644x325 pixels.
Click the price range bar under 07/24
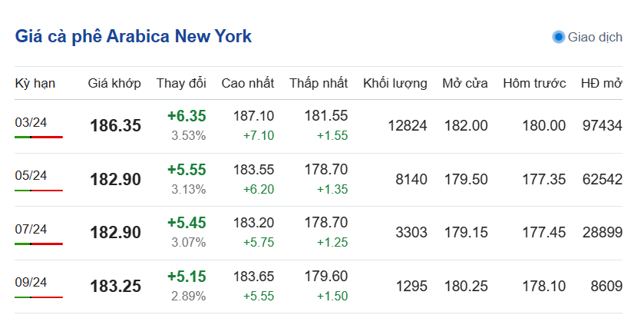coord(38,244)
